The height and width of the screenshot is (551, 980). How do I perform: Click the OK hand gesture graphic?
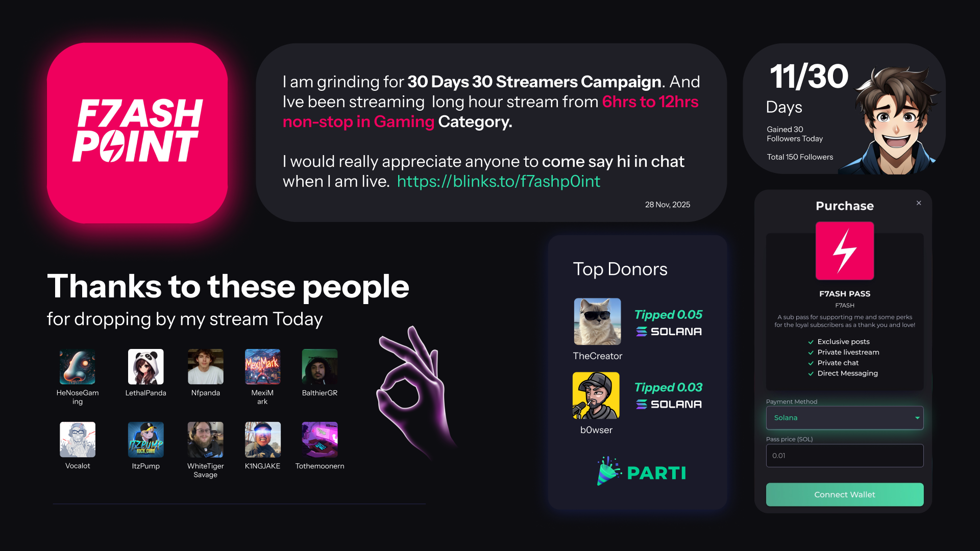tap(413, 393)
